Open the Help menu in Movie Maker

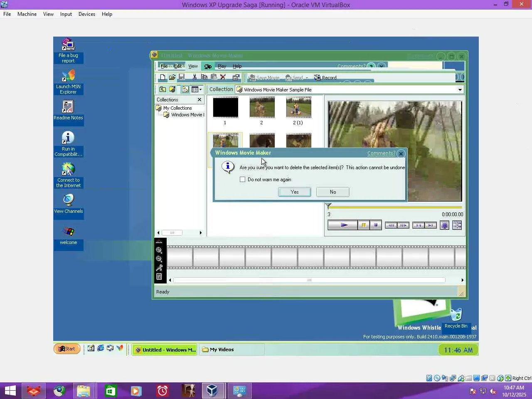click(237, 66)
